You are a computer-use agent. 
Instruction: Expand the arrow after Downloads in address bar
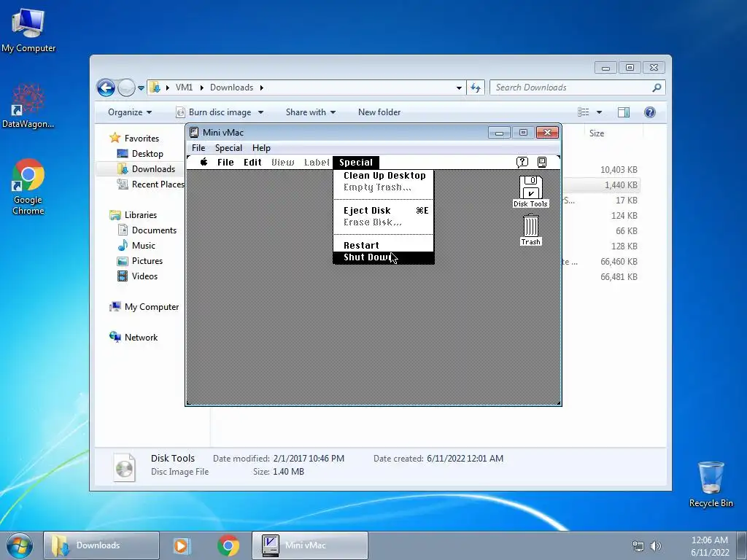(262, 87)
